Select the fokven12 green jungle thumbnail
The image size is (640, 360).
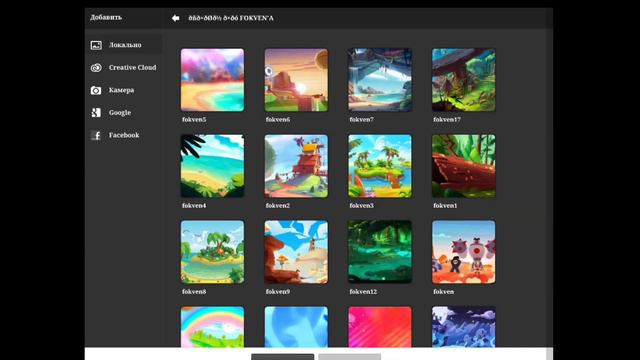coord(380,252)
